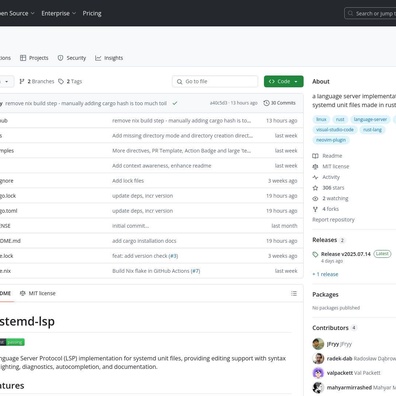Click the star icon beside 306 stars

315,188
